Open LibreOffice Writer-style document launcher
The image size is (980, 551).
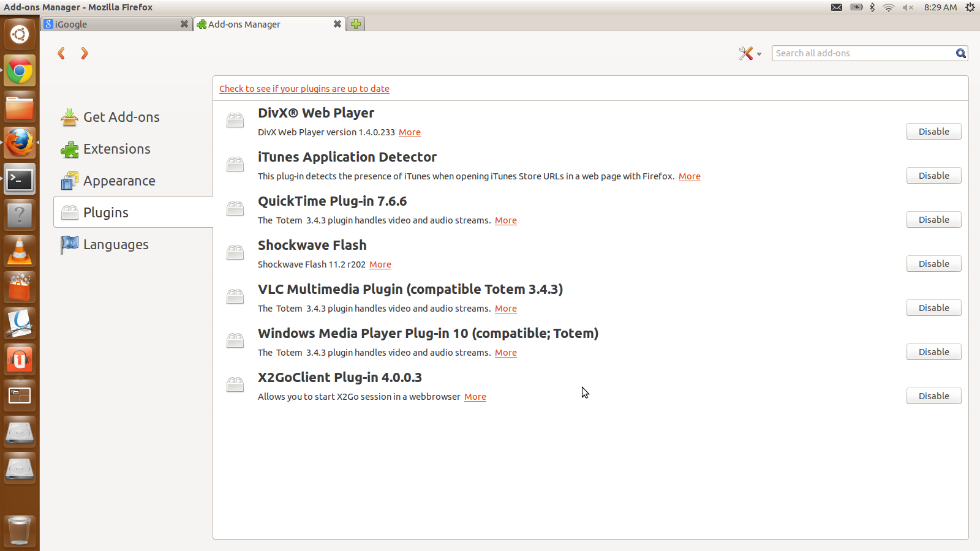(20, 324)
